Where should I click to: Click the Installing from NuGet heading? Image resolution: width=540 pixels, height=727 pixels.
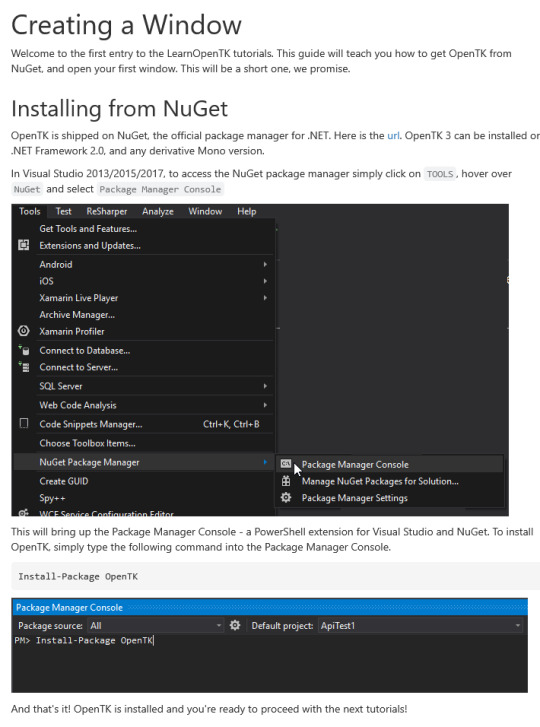pyautogui.click(x=120, y=109)
